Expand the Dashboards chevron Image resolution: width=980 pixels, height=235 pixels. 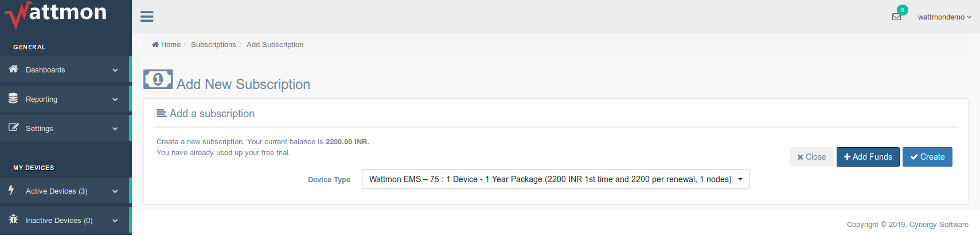115,70
